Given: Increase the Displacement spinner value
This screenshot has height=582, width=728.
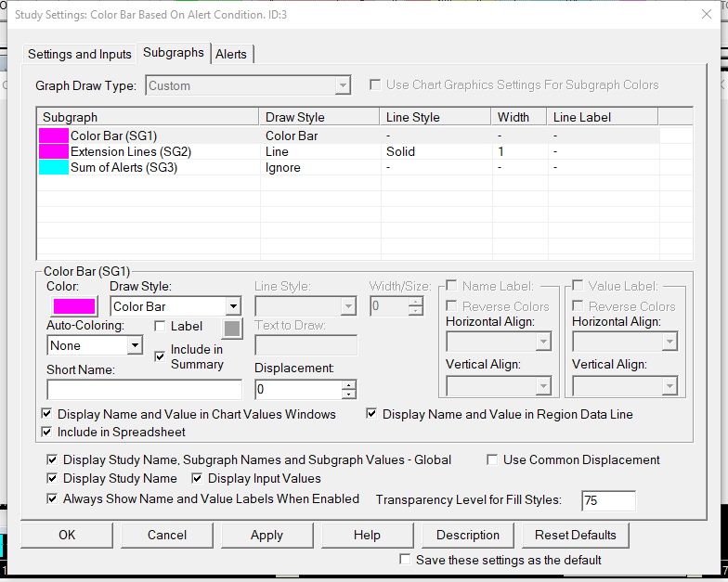Looking at the screenshot, I should [349, 384].
